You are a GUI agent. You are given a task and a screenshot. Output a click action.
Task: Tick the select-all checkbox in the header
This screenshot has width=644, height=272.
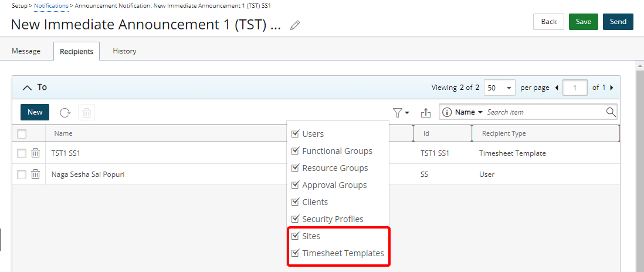coord(22,134)
